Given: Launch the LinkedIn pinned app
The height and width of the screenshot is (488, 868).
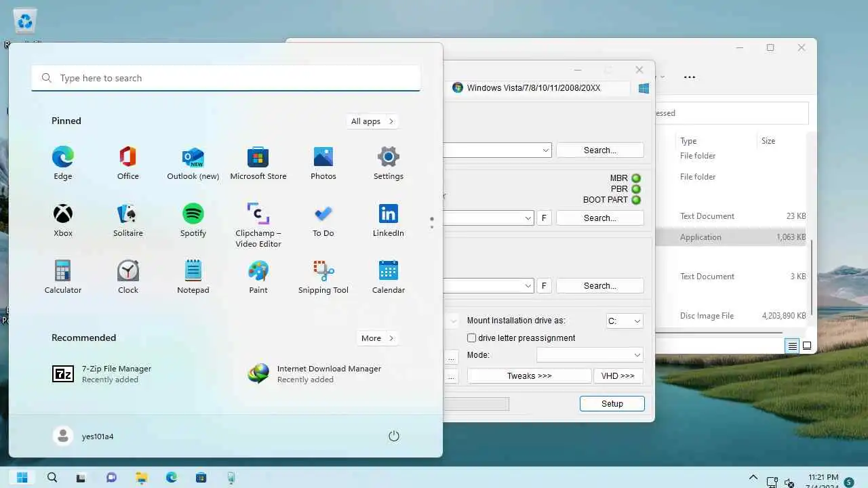Looking at the screenshot, I should 389,220.
